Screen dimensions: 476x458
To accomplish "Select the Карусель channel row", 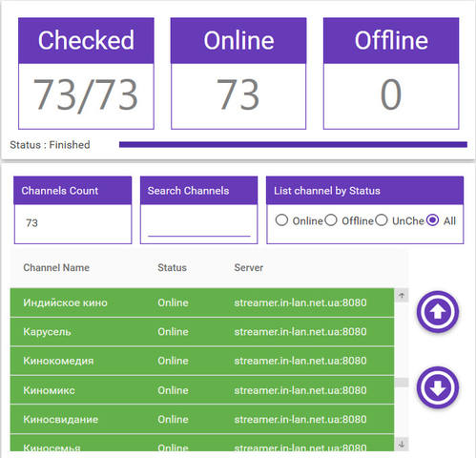I will click(202, 332).
